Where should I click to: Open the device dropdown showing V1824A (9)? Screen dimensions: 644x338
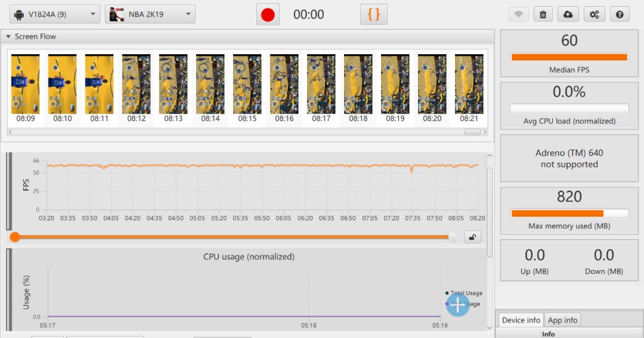pyautogui.click(x=55, y=14)
